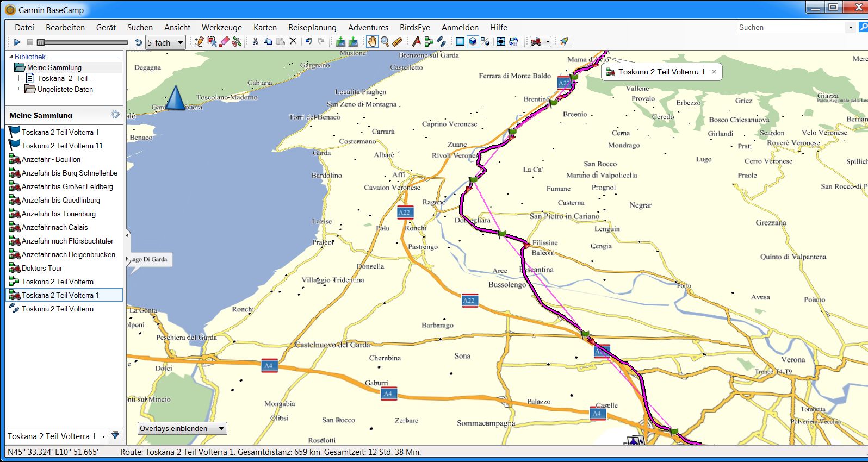
Task: Open the BirdsEye menu
Action: pos(415,27)
